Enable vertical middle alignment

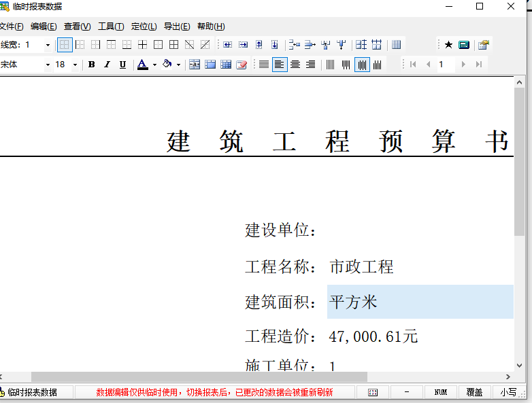[x=362, y=65]
